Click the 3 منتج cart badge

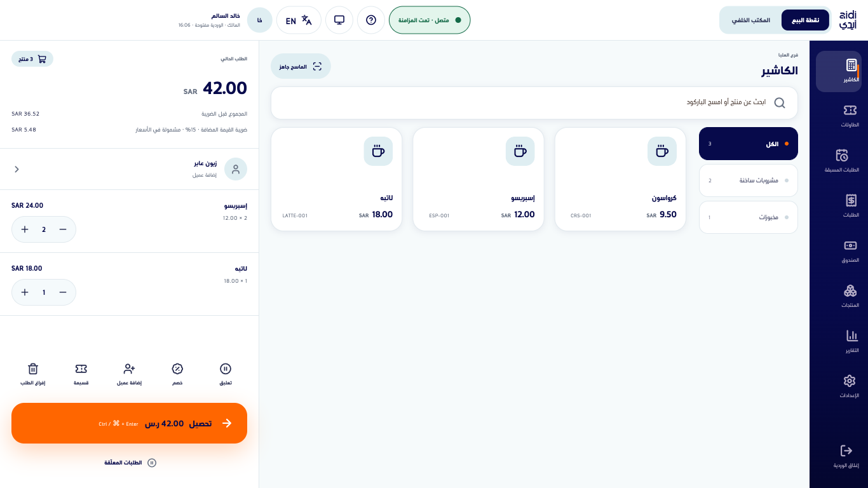[32, 59]
